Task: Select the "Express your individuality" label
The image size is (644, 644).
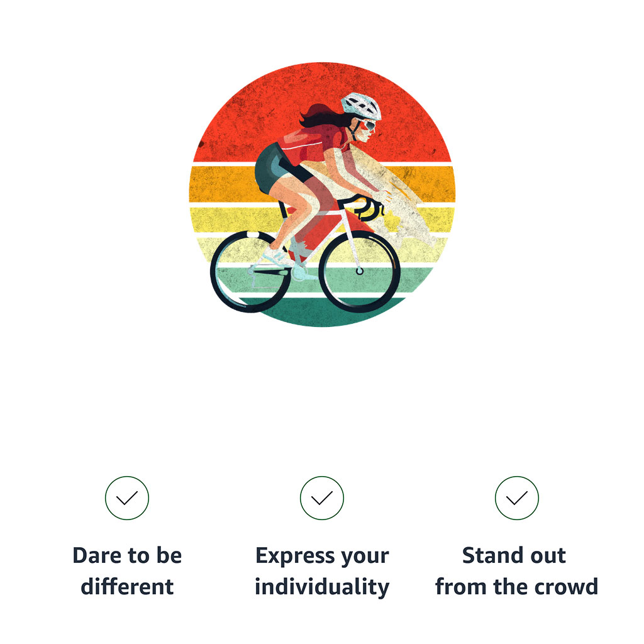Action: [x=322, y=571]
